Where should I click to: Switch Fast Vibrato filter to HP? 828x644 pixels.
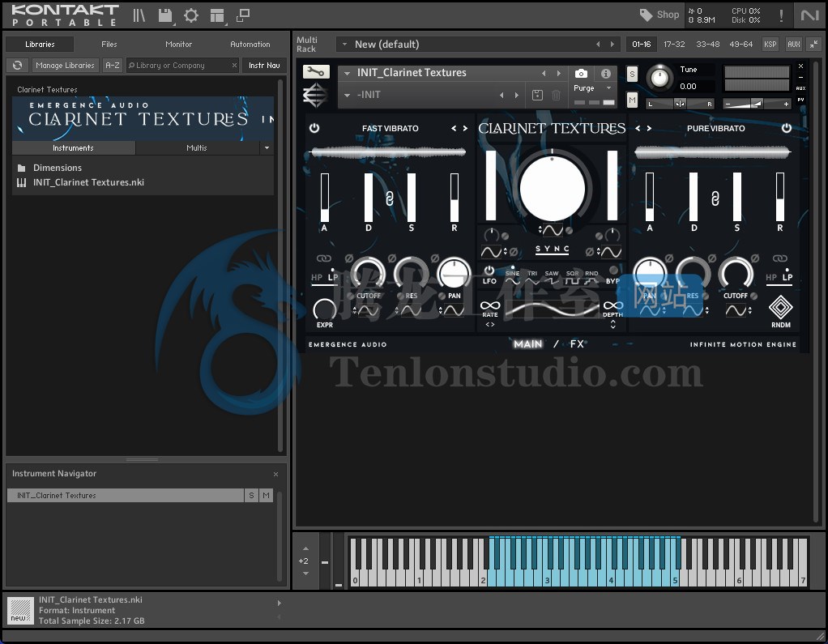pos(316,277)
